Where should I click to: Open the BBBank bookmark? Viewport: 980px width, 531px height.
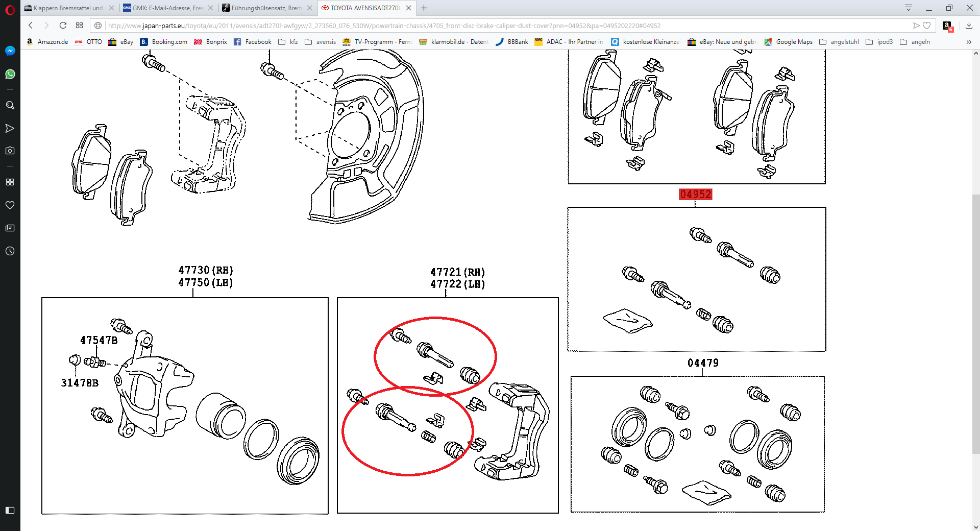pyautogui.click(x=511, y=42)
